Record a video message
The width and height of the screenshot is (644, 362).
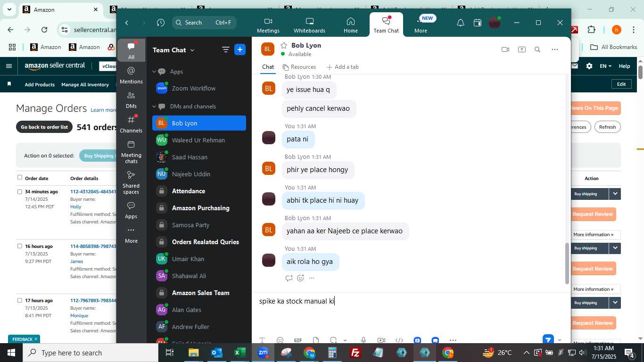click(381, 340)
